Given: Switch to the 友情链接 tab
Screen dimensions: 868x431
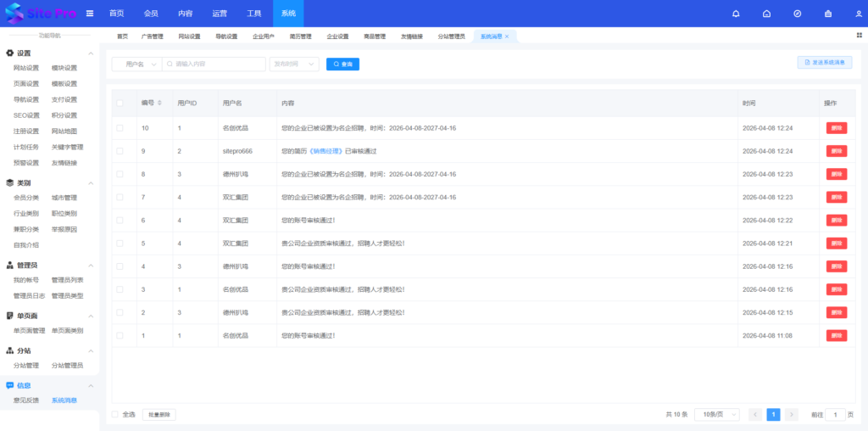Looking at the screenshot, I should pyautogui.click(x=412, y=36).
